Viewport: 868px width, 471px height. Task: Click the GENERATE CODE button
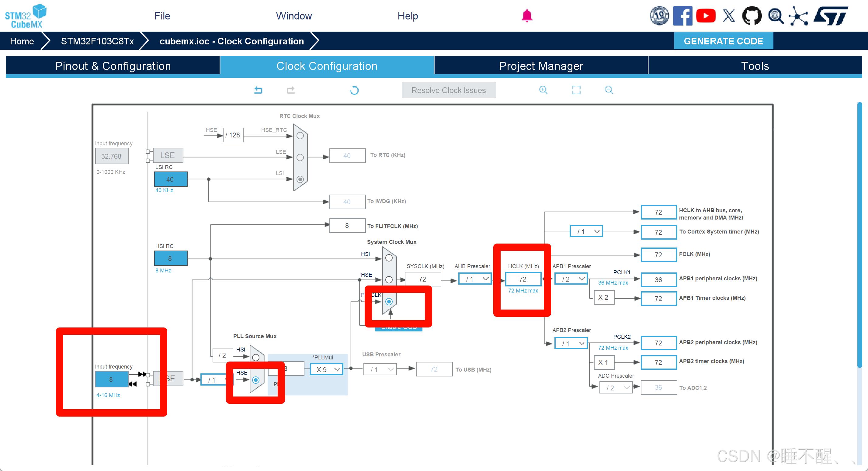[x=724, y=41]
